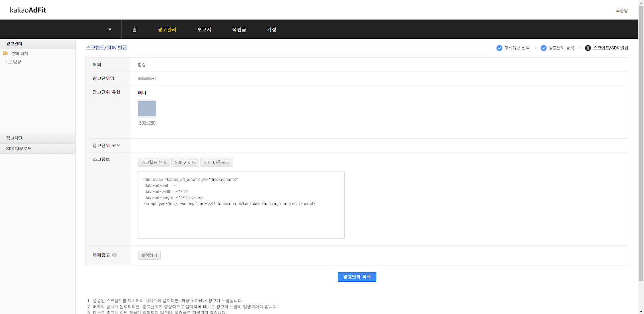Click the 설정하기 button
This screenshot has height=314, width=644.
[x=149, y=255]
